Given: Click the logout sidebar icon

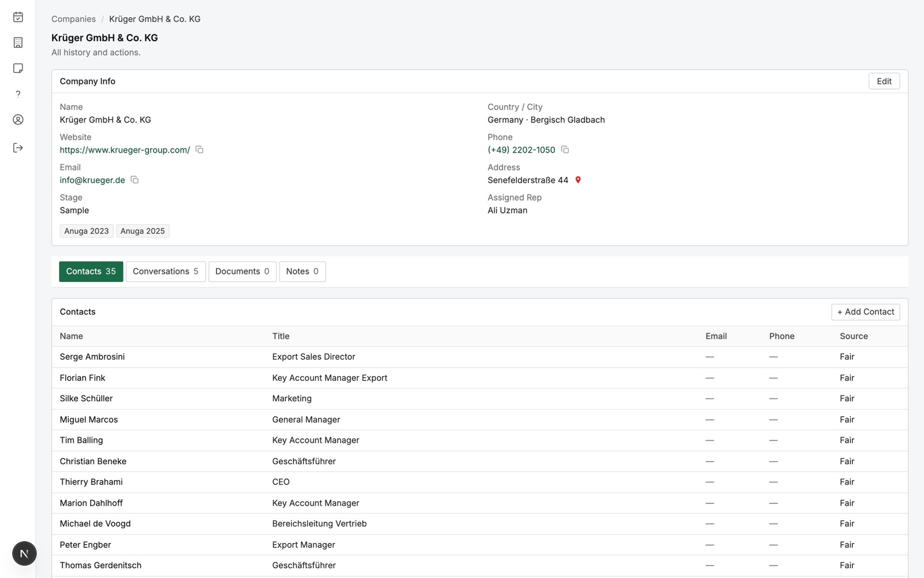Looking at the screenshot, I should [18, 148].
